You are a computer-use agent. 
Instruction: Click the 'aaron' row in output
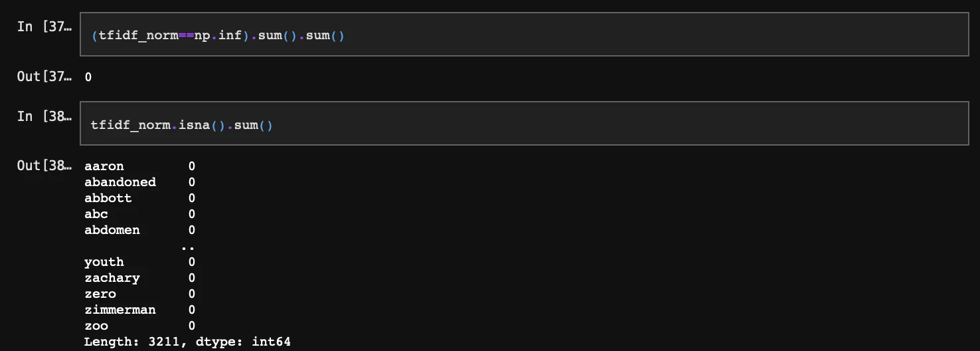(x=104, y=166)
